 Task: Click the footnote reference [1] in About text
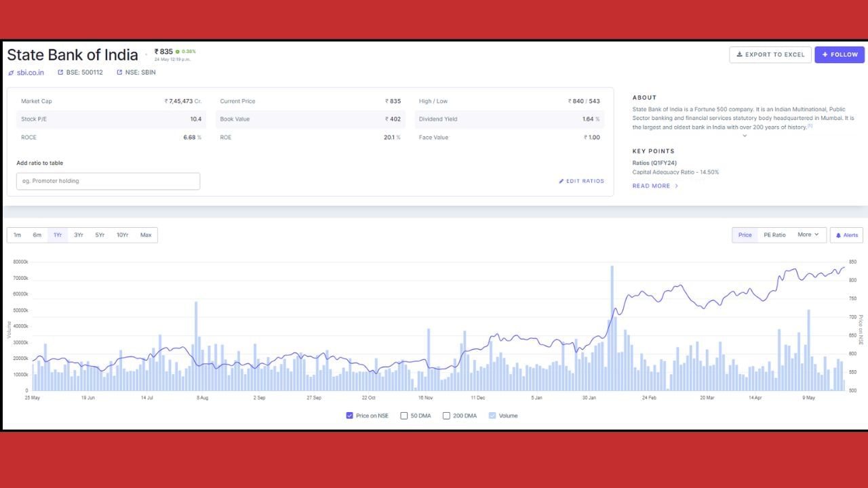[x=810, y=125]
